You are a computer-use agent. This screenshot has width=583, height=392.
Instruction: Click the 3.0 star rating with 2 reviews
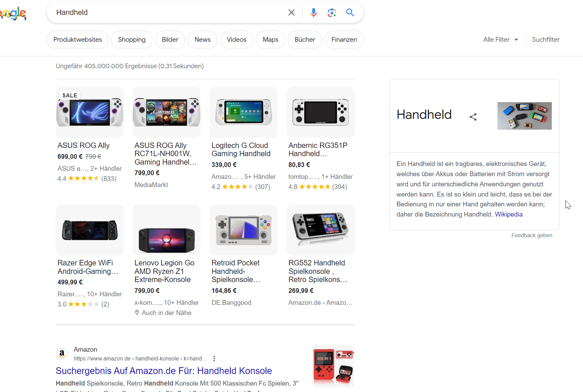(83, 304)
